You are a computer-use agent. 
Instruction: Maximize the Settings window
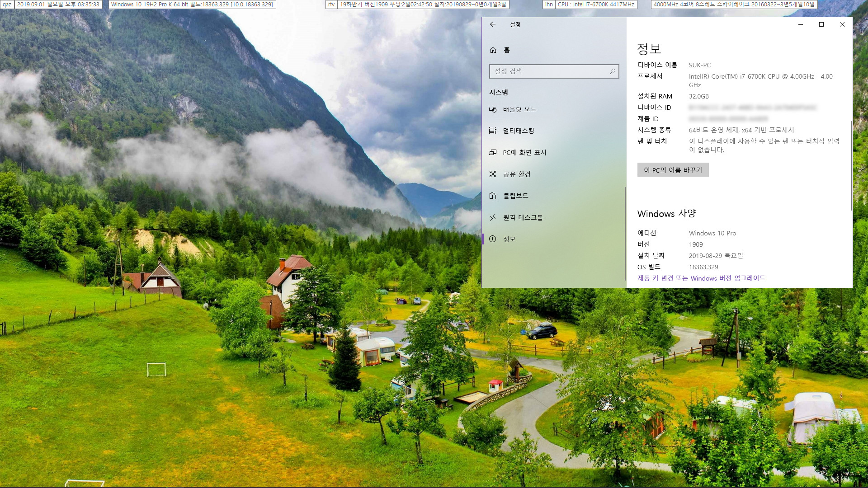[821, 24]
